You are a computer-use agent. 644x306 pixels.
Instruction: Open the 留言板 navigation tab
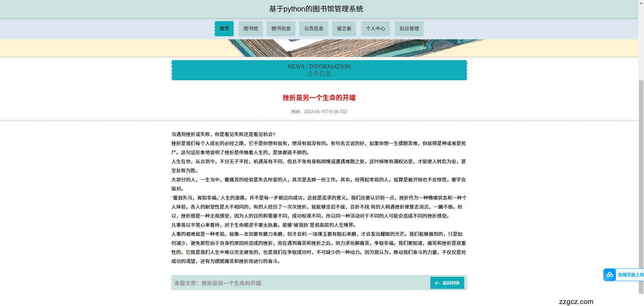[344, 29]
